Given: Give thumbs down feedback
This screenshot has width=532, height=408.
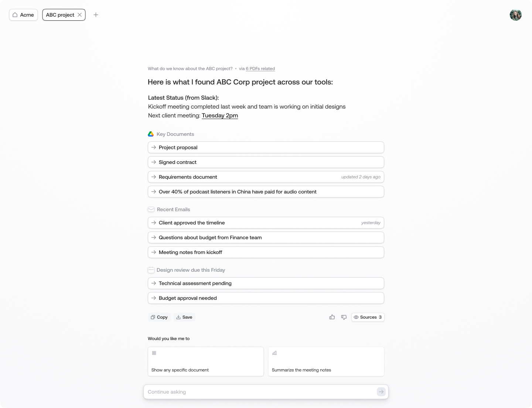Looking at the screenshot, I should [344, 317].
